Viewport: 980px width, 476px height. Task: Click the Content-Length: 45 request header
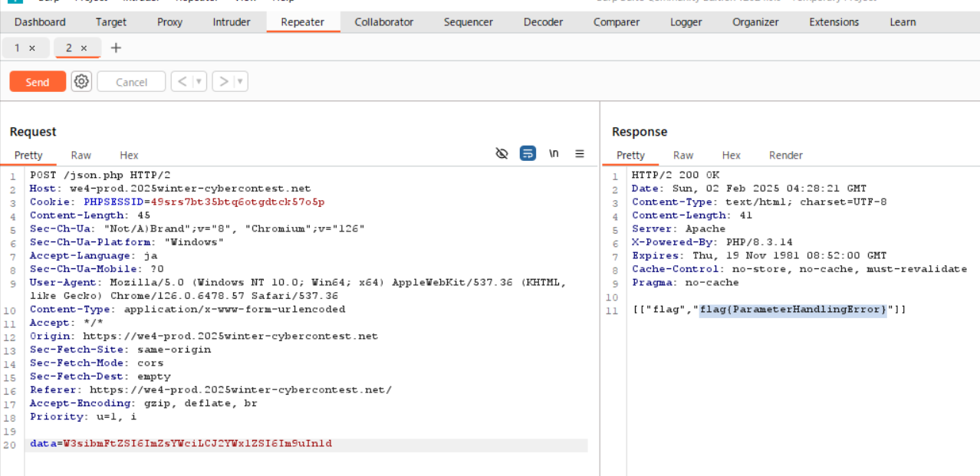90,215
